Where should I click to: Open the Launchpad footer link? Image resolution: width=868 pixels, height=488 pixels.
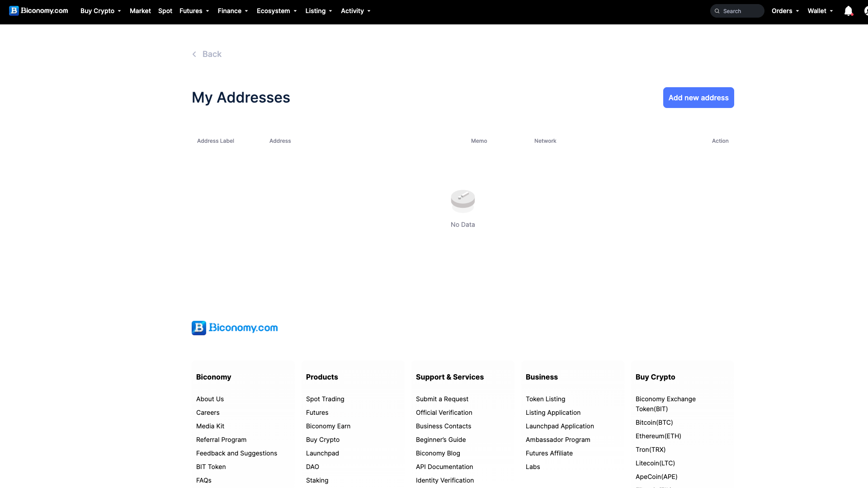[x=322, y=453]
